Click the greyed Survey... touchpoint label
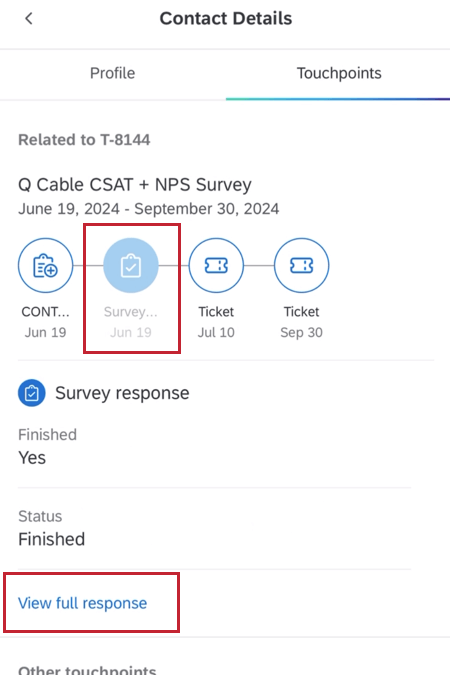 click(x=130, y=312)
